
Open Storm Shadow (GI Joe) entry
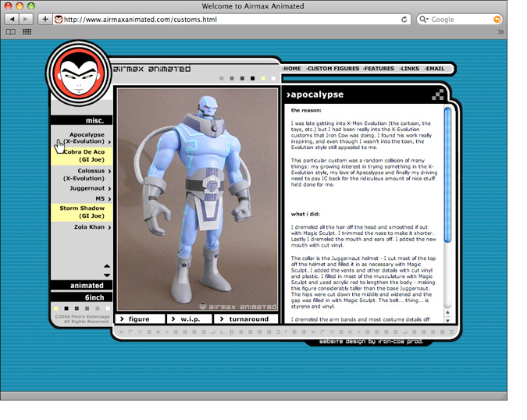point(82,212)
